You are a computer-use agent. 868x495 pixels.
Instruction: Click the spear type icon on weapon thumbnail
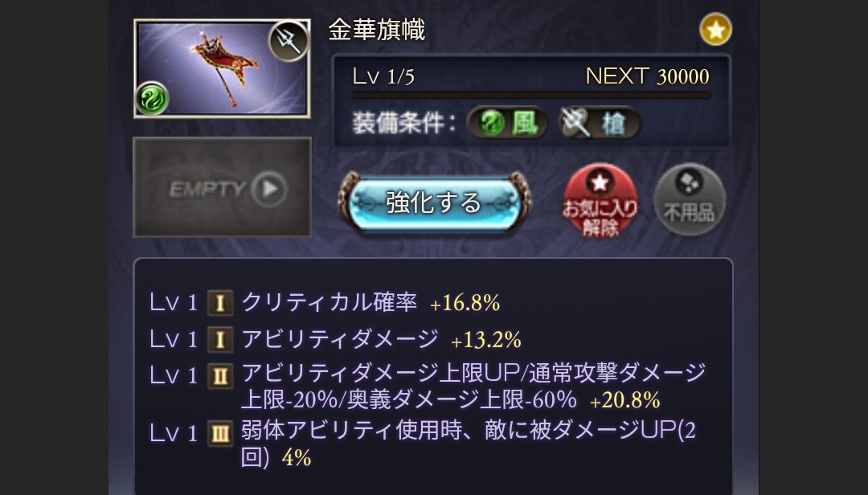(x=289, y=41)
